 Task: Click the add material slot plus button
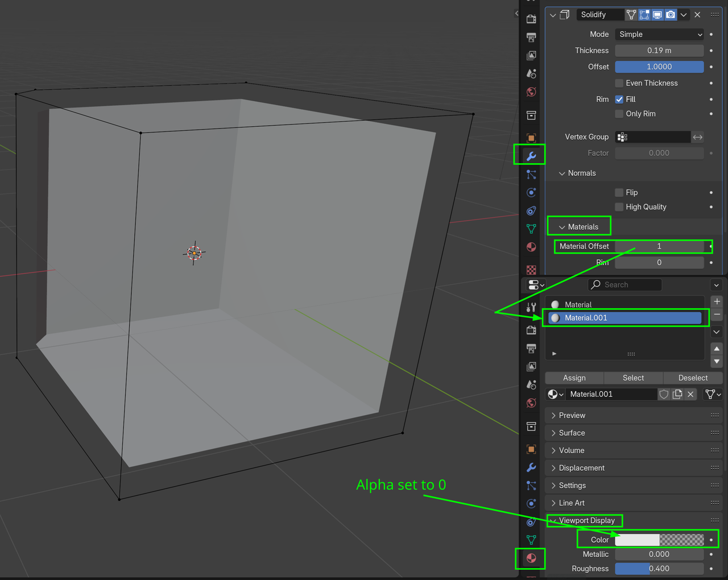point(717,301)
